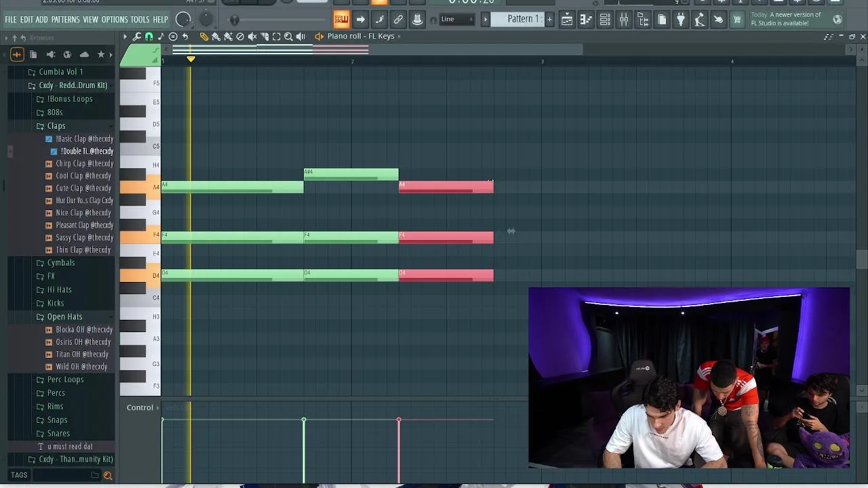Click the TAGS button in browser
868x488 pixels.
pyautogui.click(x=19, y=475)
